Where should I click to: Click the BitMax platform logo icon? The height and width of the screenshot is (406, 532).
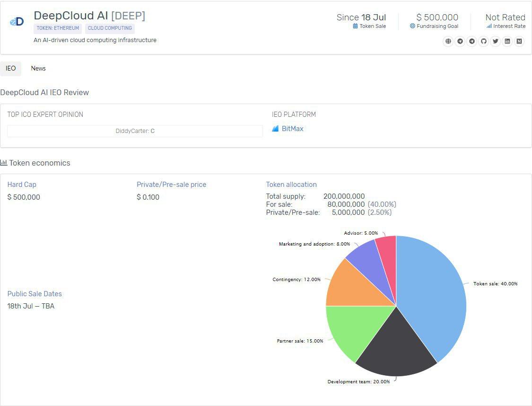click(x=276, y=129)
